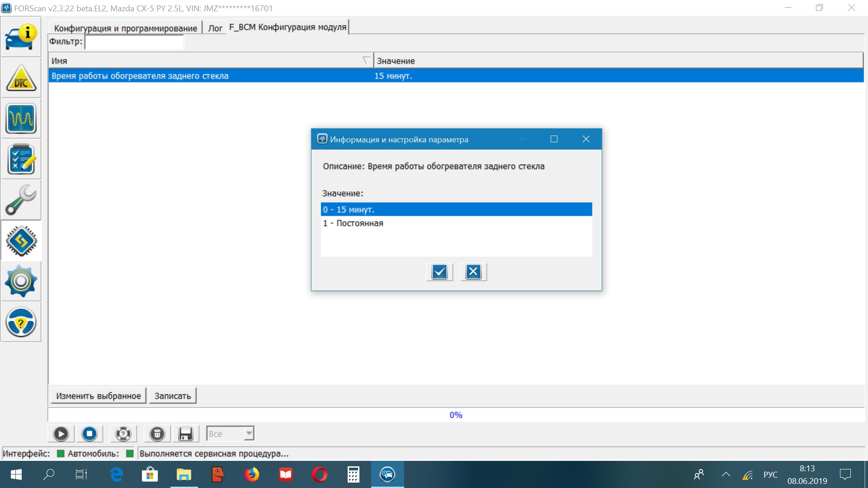Open the DTC trouble codes section
Screen dimensions: 868x488
21,78
